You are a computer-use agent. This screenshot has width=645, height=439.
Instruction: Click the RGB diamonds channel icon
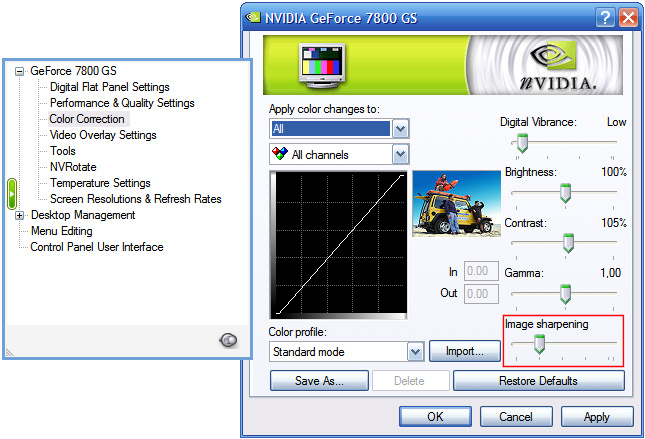280,154
